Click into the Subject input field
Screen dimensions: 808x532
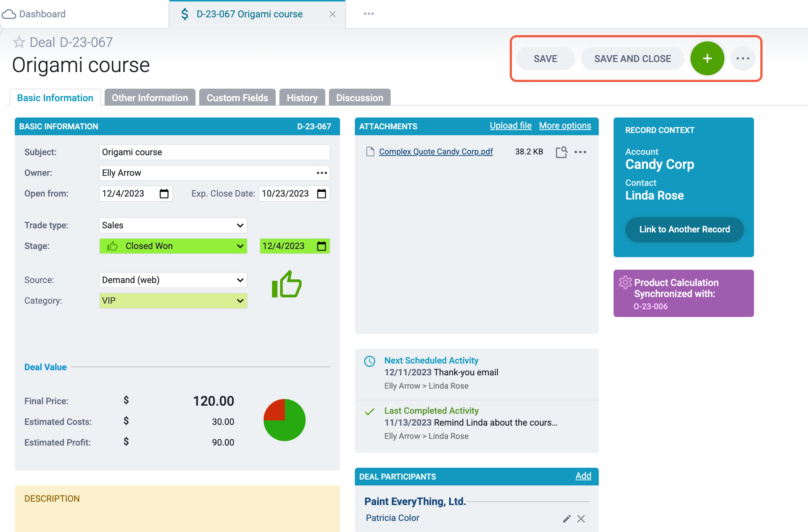coord(214,152)
